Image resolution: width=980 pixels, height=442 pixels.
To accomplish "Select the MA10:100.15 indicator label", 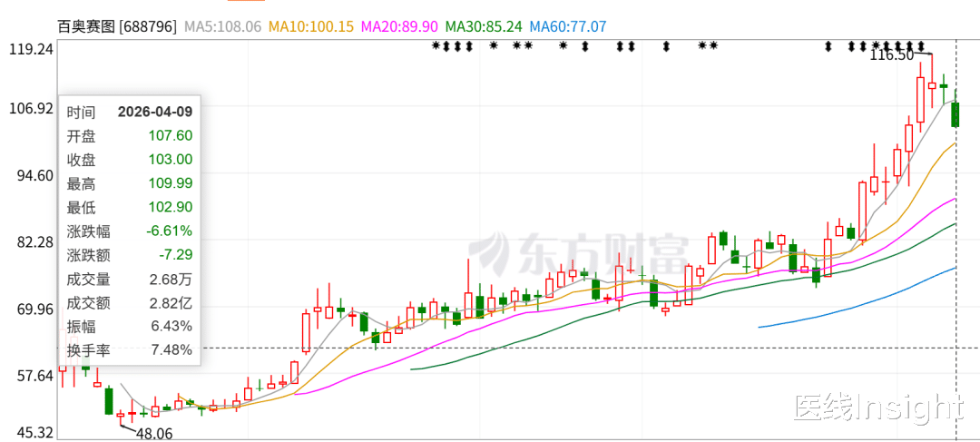I will [311, 27].
